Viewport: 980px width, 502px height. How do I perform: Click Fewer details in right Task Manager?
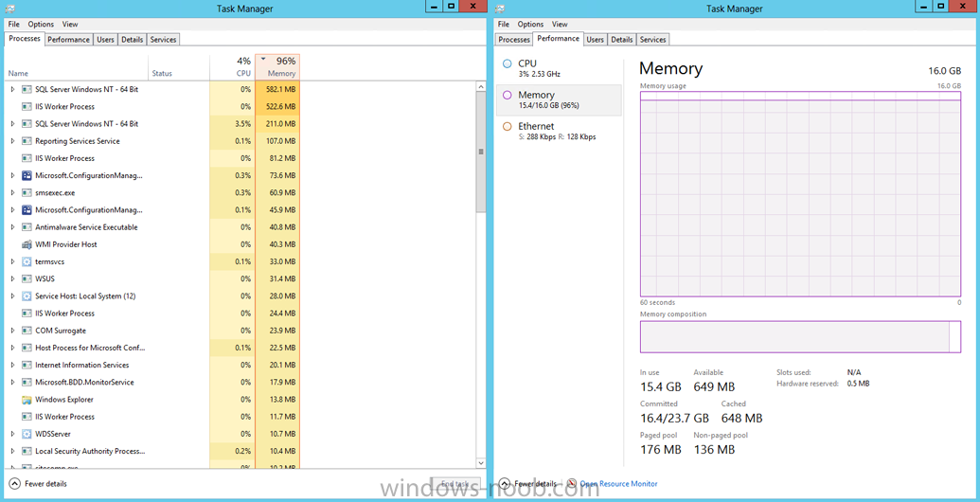click(x=536, y=484)
